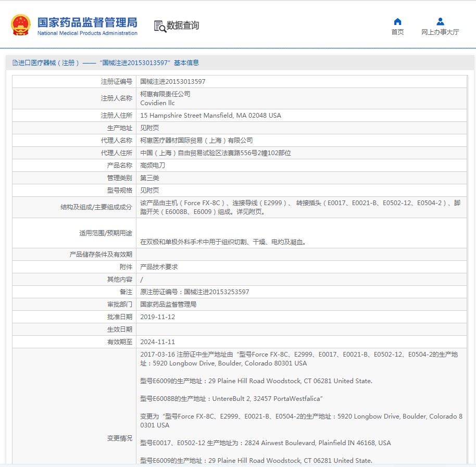The height and width of the screenshot is (467, 476).
Task: Click the 首页 label
Action: [397, 32]
